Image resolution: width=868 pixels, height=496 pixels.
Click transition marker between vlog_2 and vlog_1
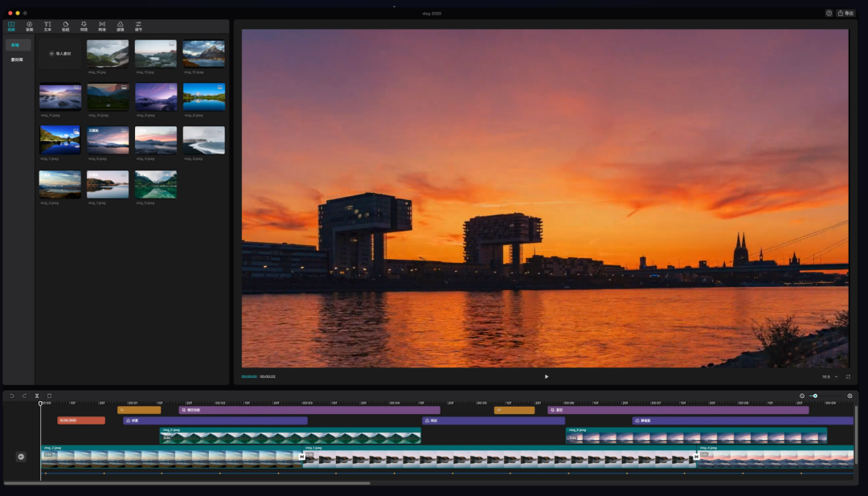(x=302, y=457)
